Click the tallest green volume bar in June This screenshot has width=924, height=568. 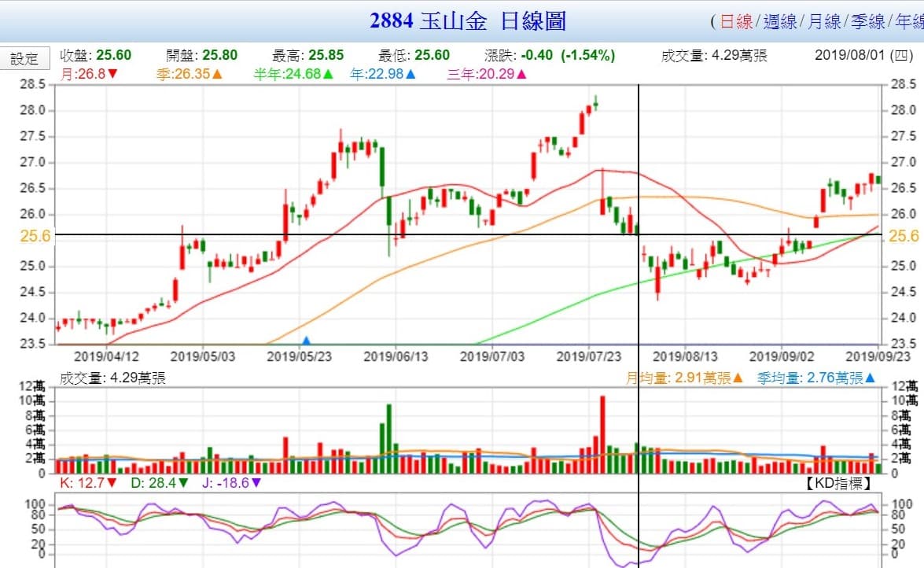pyautogui.click(x=389, y=438)
